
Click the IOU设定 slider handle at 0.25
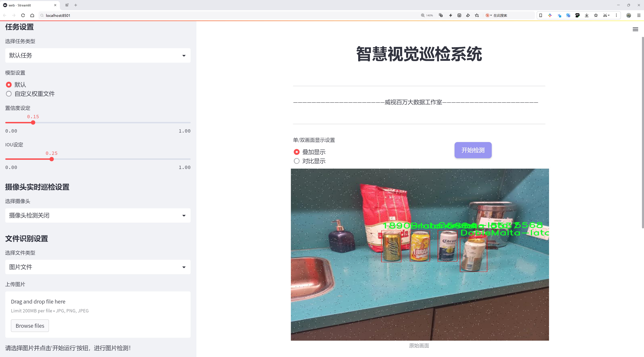pos(51,159)
